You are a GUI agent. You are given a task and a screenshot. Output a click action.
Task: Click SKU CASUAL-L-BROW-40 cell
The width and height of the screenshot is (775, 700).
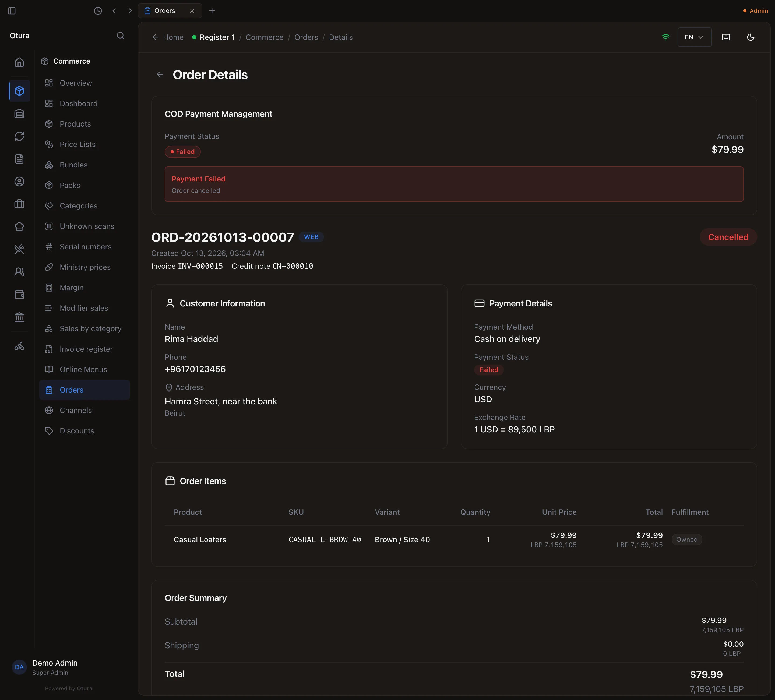[x=325, y=540]
